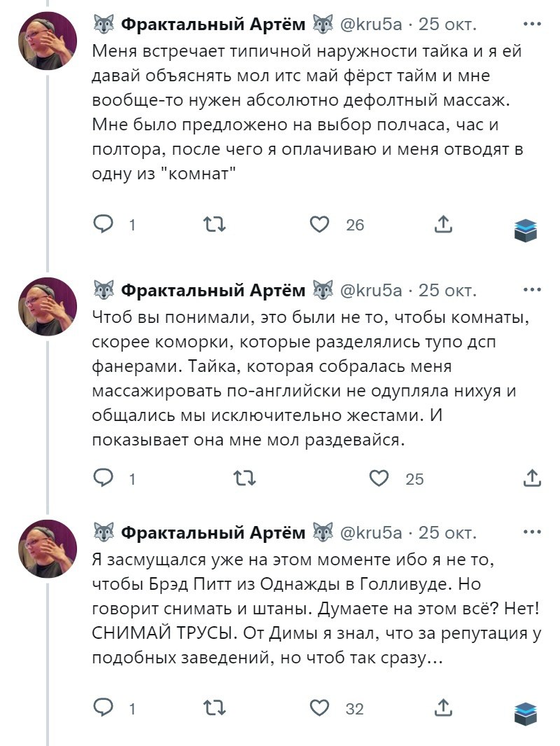Screen dimensions: 560x746
Task: Reply to the tweet mentioning Brad Pitt
Action: click(x=104, y=707)
